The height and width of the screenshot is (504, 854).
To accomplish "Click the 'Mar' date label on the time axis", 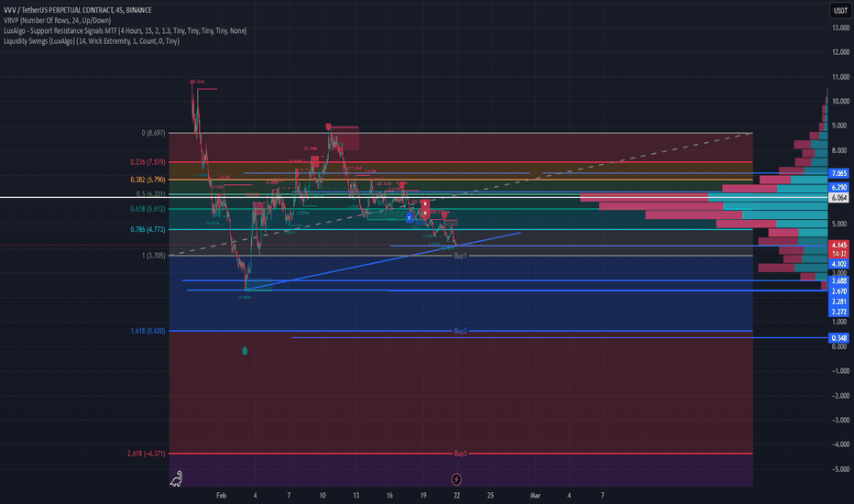I will 535,495.
